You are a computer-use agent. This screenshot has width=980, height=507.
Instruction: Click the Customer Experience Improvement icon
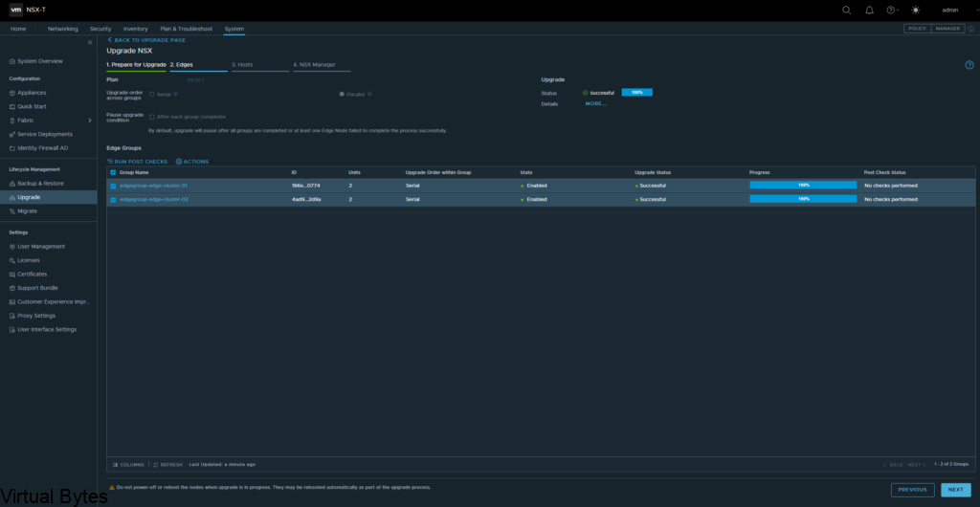click(12, 301)
